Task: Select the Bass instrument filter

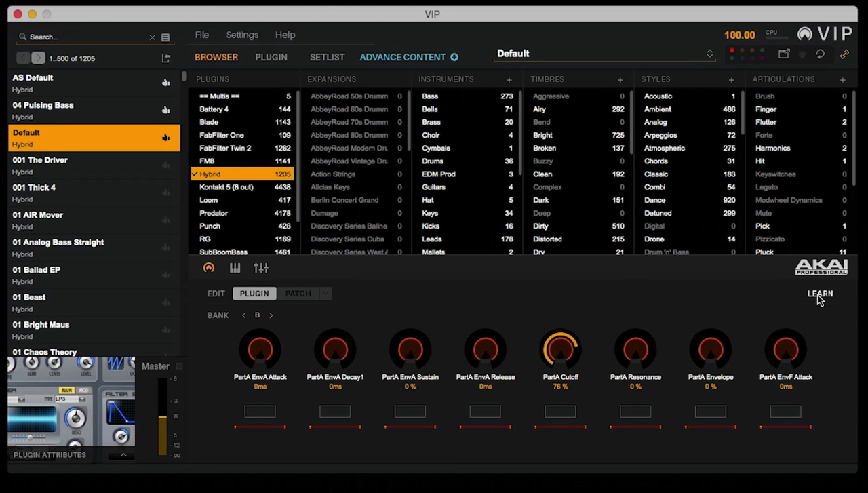Action: (x=467, y=96)
